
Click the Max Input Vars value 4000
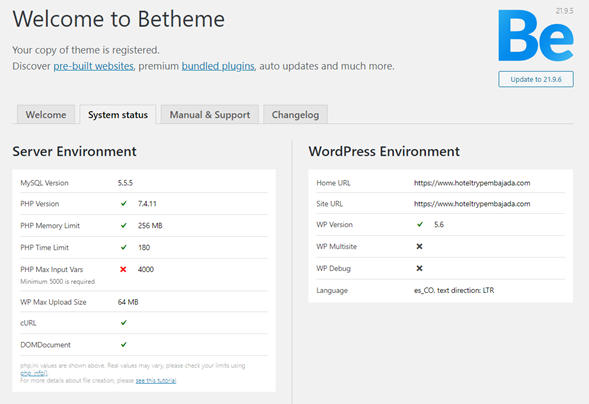(x=146, y=269)
